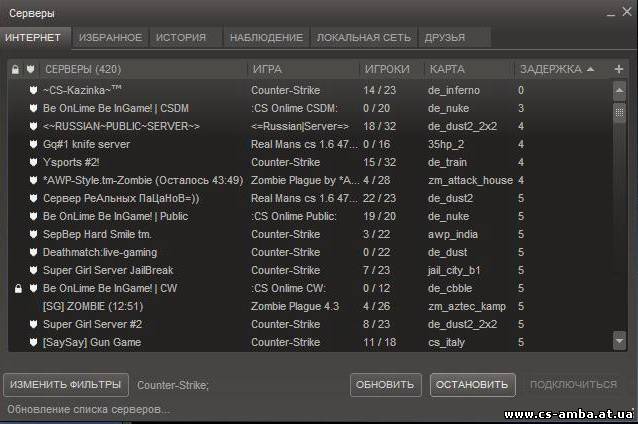Click shield icon of Be OnLime Public row
Image resolution: width=638 pixels, height=424 pixels.
[34, 216]
